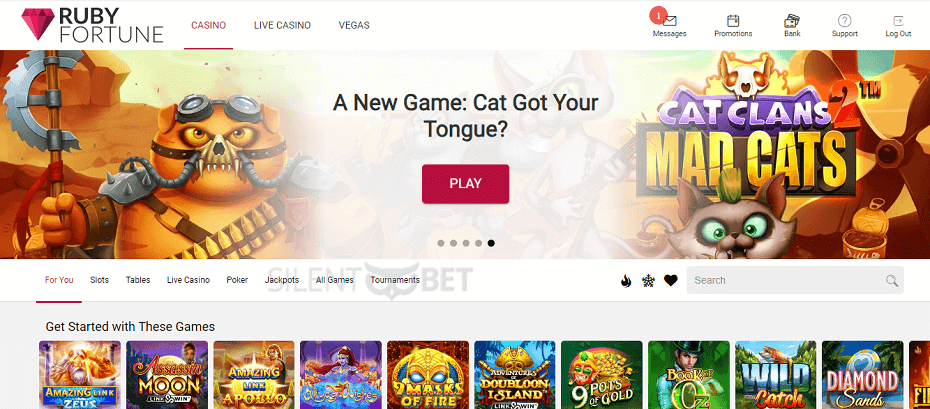Image resolution: width=930 pixels, height=409 pixels.
Task: Open the Support question mark icon
Action: pos(845,21)
